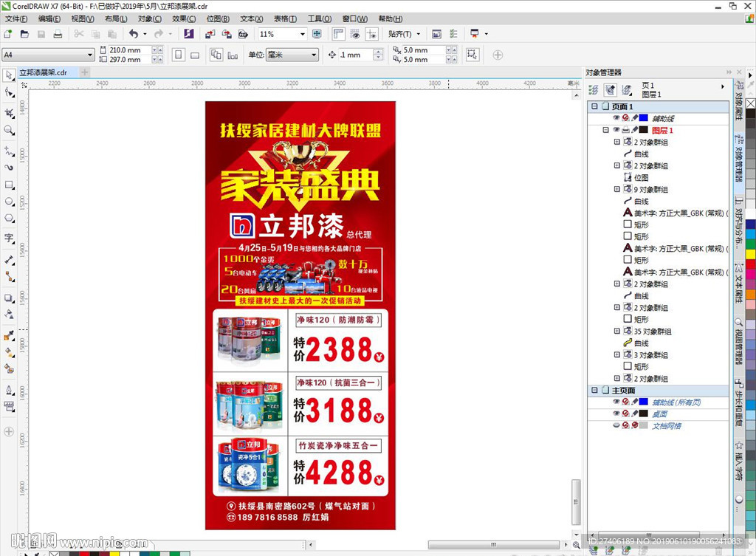Open the 位图(B) menu
Viewport: 756px width, 556px height.
[x=218, y=18]
